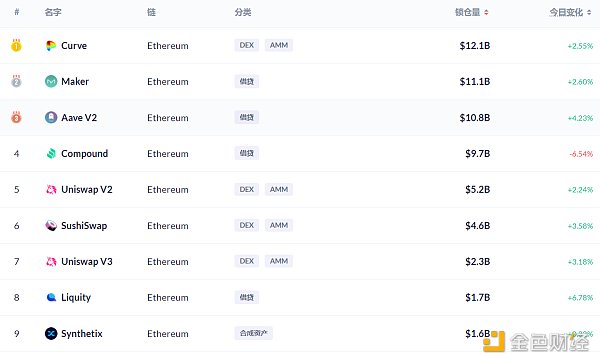Open the Compound protocol name link

(85, 154)
